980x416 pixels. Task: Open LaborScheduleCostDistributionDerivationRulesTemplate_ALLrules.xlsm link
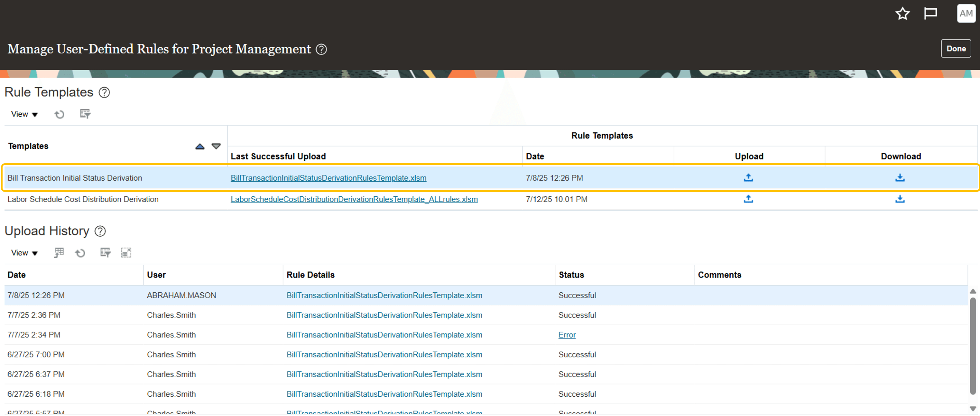(x=354, y=199)
